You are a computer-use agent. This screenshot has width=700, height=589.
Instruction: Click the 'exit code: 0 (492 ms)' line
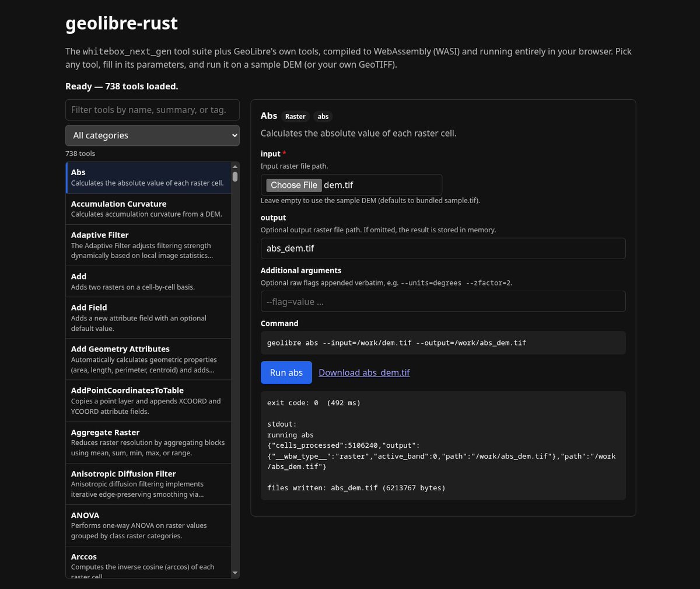314,403
